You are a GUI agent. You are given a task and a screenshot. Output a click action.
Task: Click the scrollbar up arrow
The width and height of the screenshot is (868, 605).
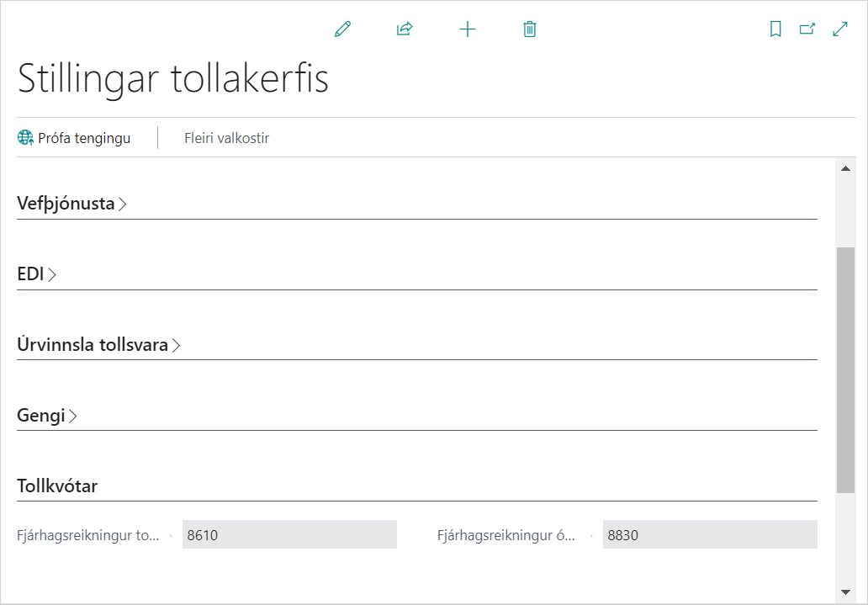pos(845,169)
